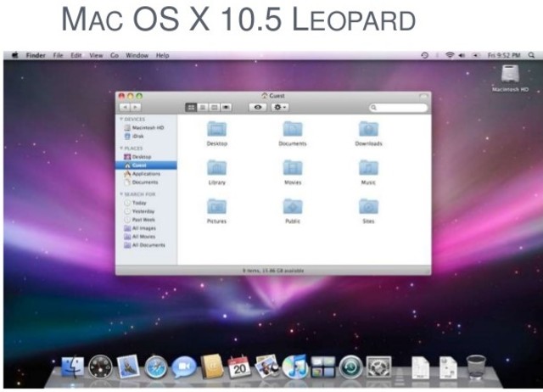543x392 pixels.
Task: Click the clock Fri 9:52 PM
Action: coord(504,55)
